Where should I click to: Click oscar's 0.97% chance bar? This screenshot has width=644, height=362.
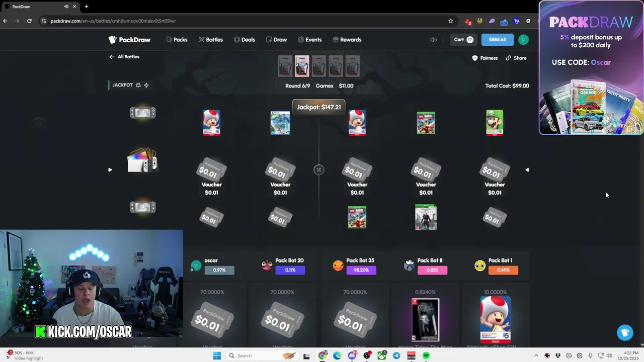coord(219,270)
